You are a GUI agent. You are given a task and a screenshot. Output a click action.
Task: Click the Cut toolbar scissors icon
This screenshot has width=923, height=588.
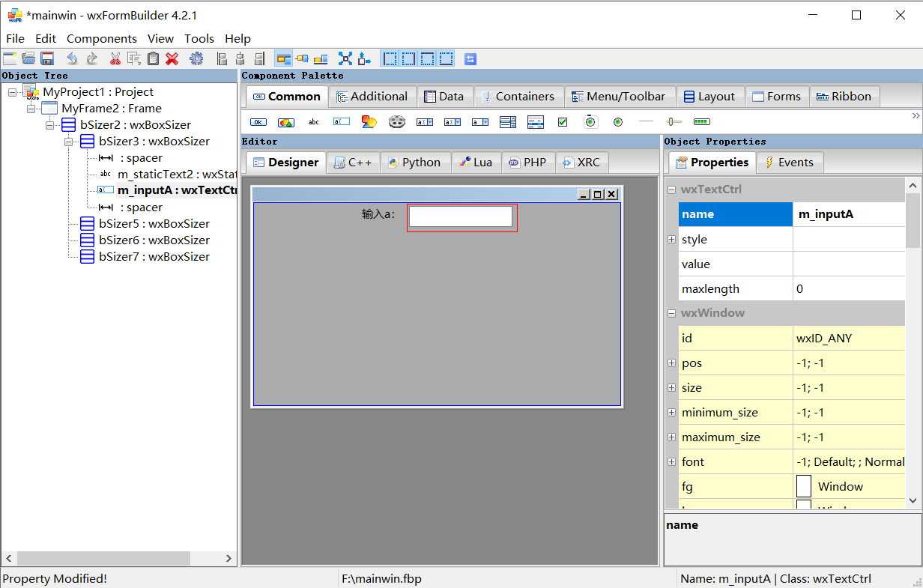[x=116, y=58]
